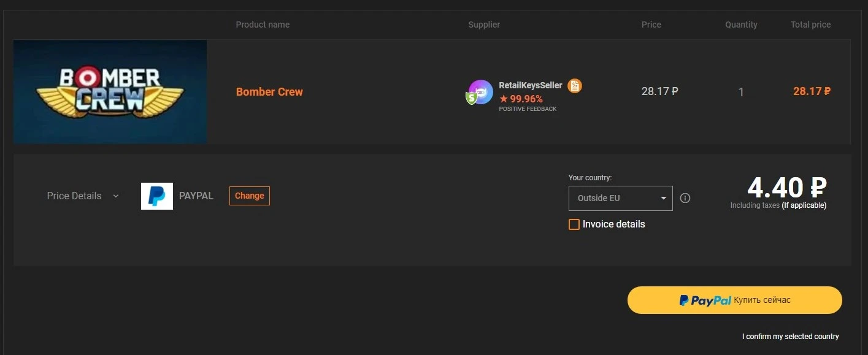Open the Bomber Crew product link

click(x=269, y=92)
